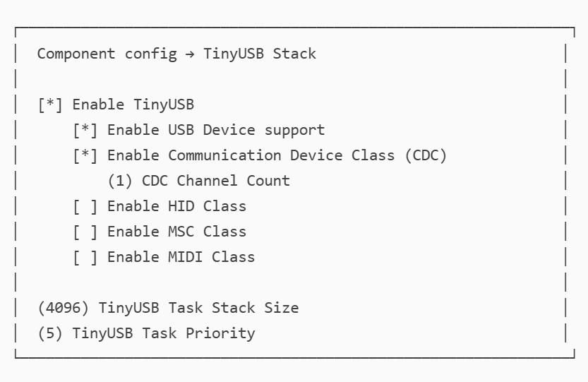
Task: Select the "Enable TinyUSB" label text
Action: (x=133, y=105)
